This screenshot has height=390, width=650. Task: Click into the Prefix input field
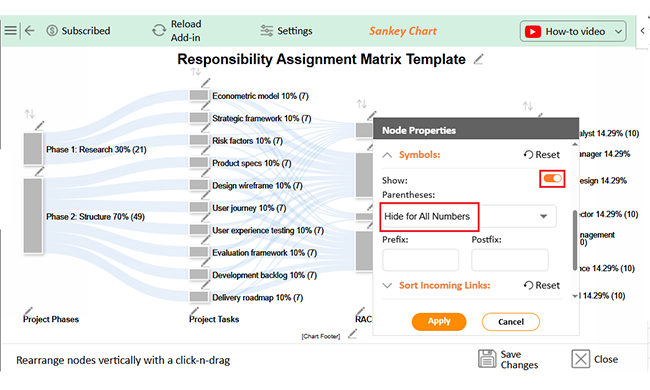pyautogui.click(x=420, y=260)
